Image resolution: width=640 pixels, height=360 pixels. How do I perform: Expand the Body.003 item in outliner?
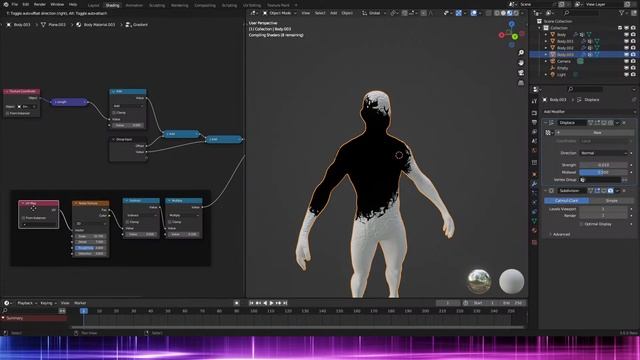click(x=546, y=54)
